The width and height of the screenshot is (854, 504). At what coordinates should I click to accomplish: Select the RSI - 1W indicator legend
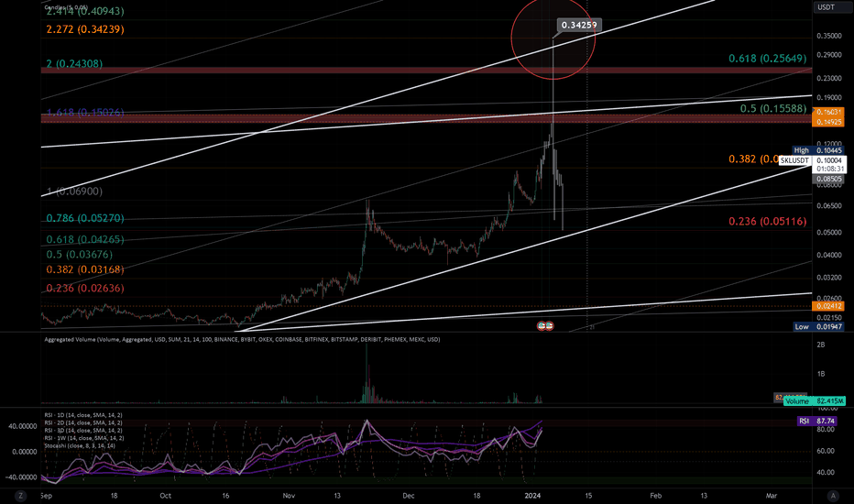click(84, 438)
